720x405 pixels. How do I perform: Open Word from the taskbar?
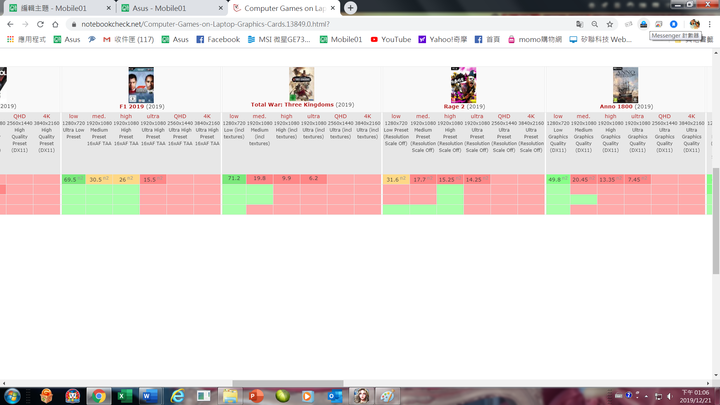click(149, 396)
